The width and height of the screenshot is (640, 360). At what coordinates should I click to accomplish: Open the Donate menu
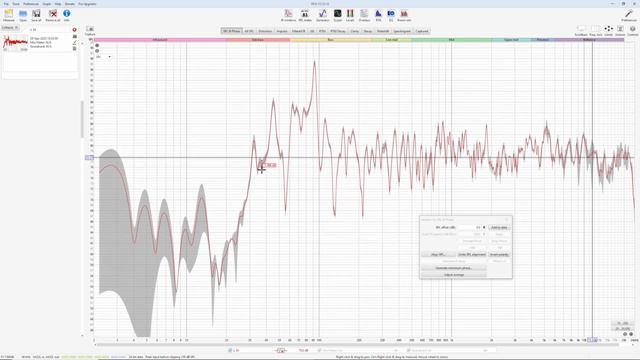click(x=70, y=4)
